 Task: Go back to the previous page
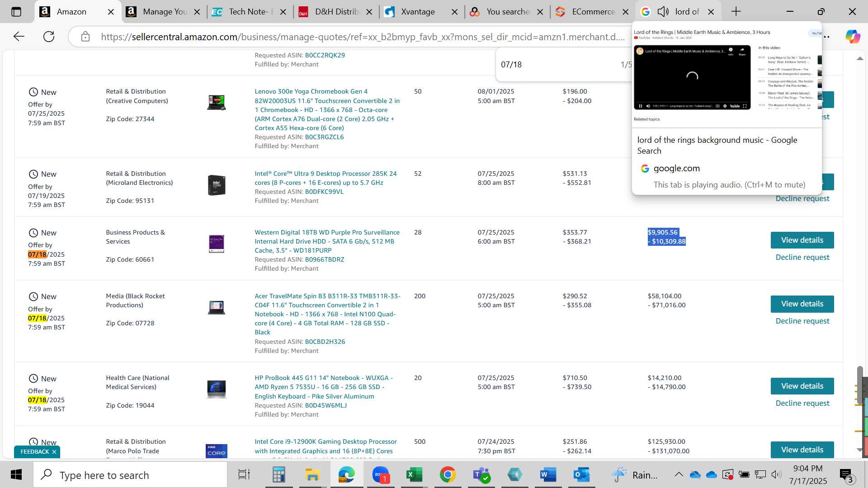coord(19,37)
